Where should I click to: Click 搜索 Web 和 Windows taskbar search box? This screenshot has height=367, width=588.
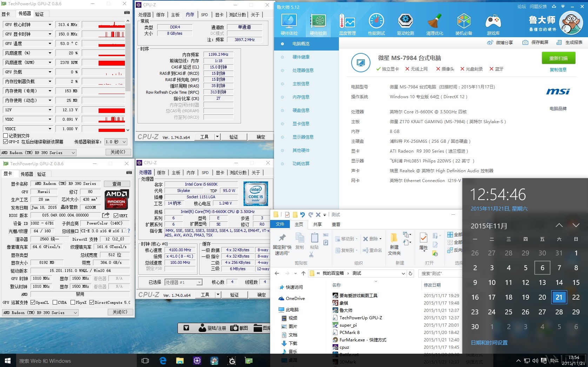[x=76, y=361]
